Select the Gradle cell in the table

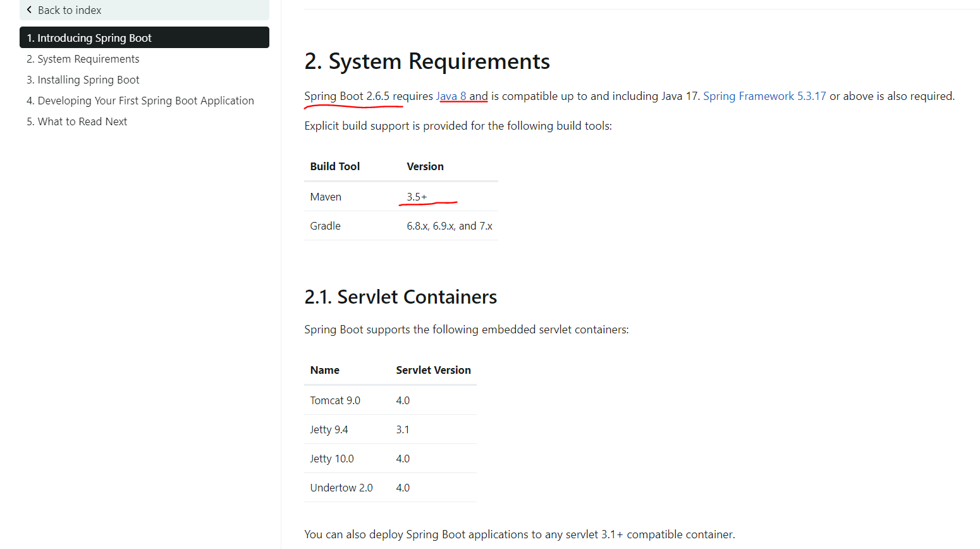tap(325, 226)
